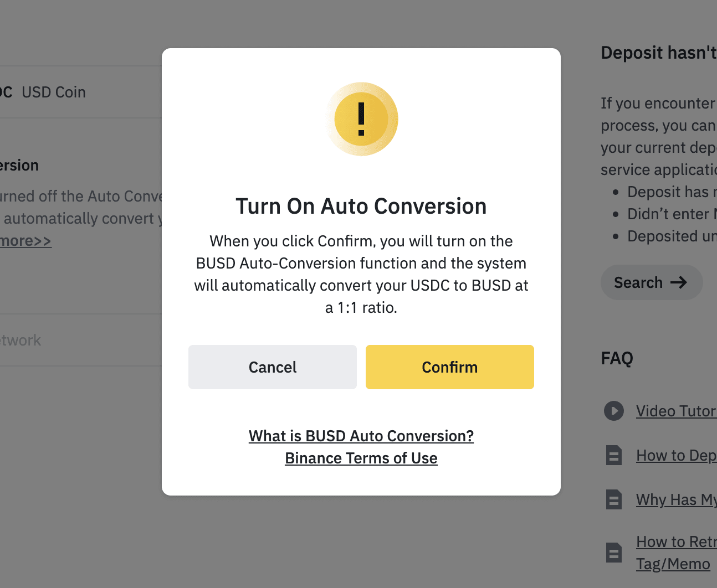Click the document icon beside How to Deposit
The width and height of the screenshot is (717, 588).
coord(613,455)
